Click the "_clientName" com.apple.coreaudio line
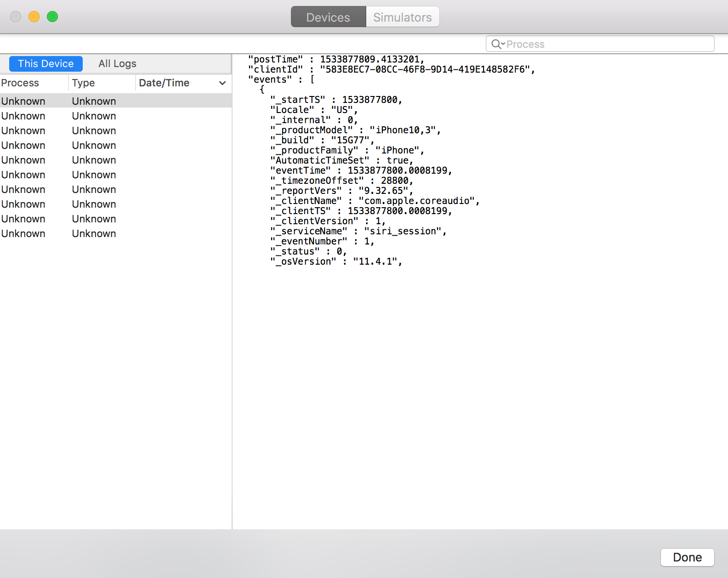Screen dimensions: 728x578 [375, 201]
